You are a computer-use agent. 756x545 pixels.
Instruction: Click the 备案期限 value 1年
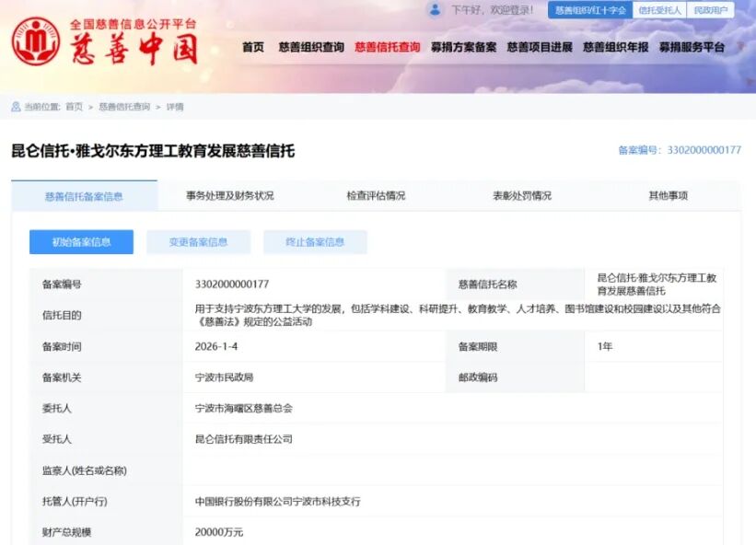click(605, 346)
